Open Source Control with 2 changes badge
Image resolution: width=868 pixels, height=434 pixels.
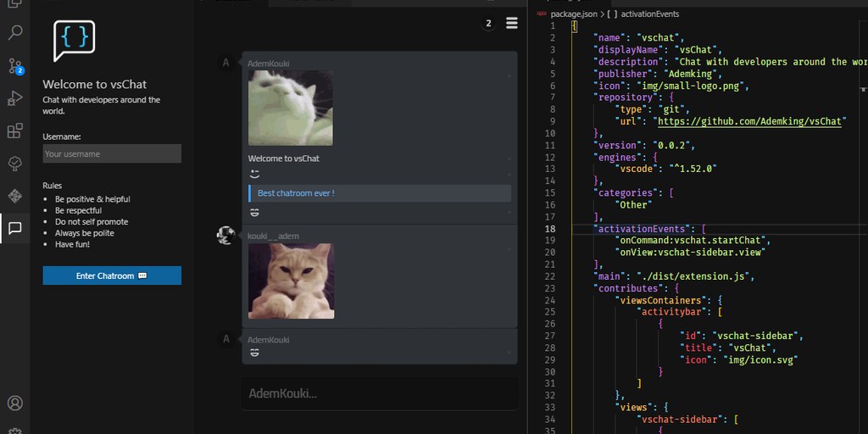pos(15,66)
